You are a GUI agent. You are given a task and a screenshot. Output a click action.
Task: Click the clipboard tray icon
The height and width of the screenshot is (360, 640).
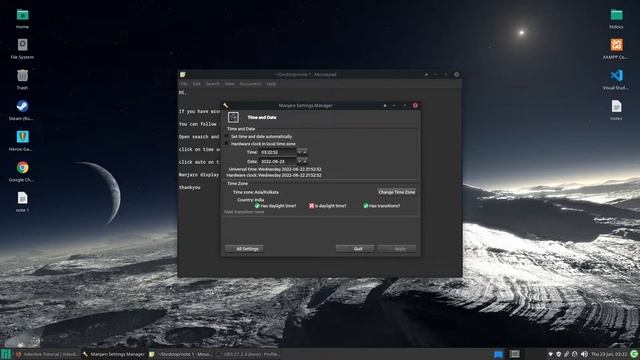(567, 354)
